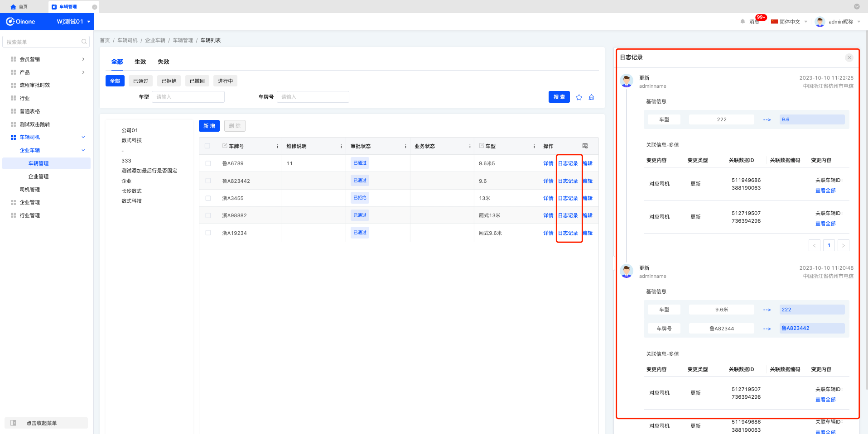Filter by 已拒绝 status
868x434 pixels.
point(169,81)
